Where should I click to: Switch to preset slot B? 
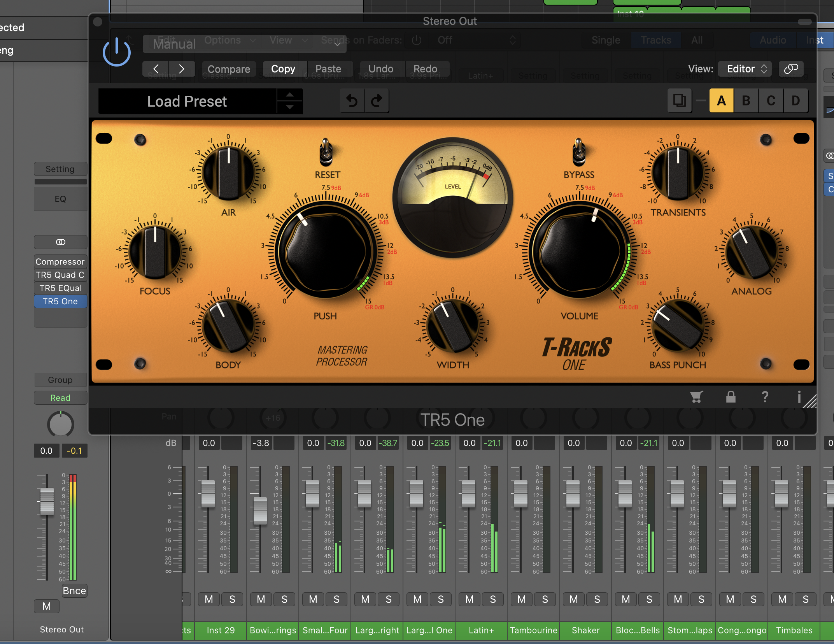[x=746, y=101]
